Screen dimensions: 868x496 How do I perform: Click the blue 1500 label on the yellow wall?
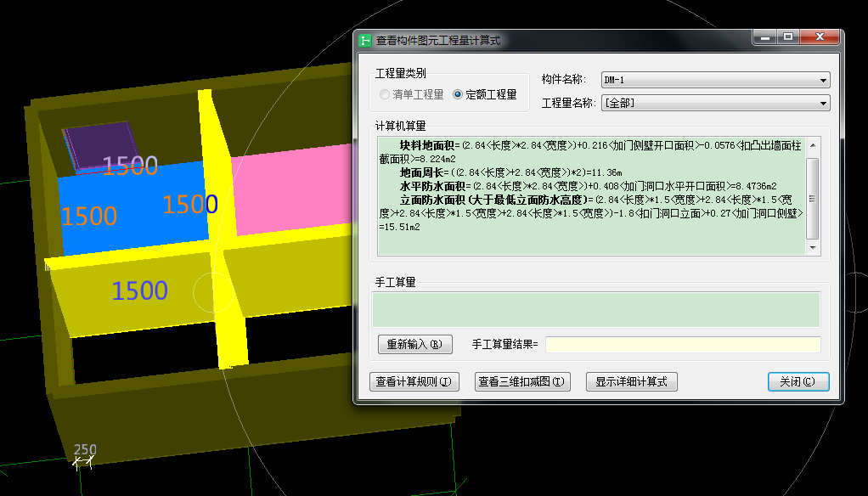[139, 290]
